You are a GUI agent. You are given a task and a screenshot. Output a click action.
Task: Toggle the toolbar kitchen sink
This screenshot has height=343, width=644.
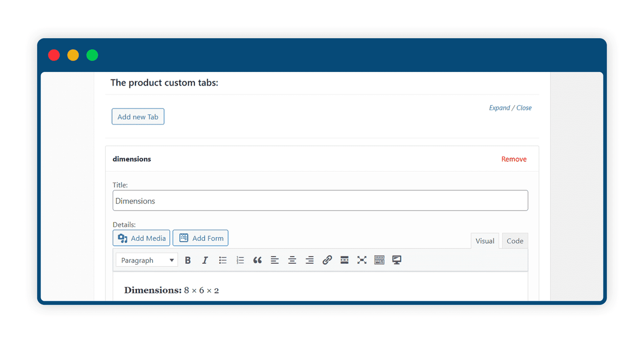point(379,260)
